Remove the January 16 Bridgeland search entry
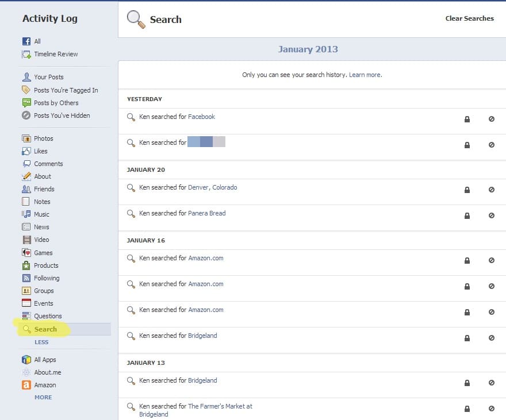Screen dimensions: 506x420 [492, 338]
